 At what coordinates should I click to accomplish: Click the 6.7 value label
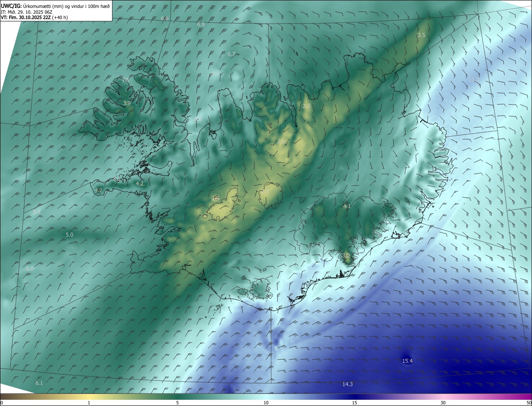point(232,54)
